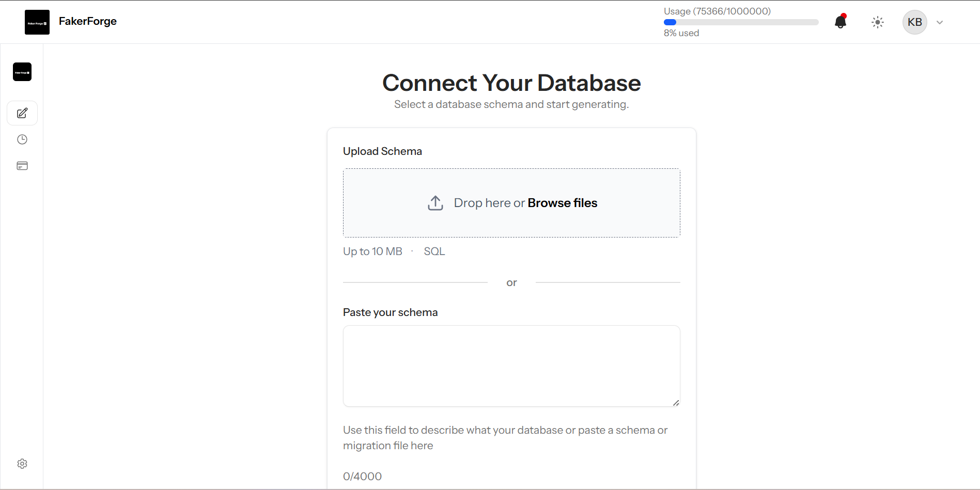
Task: Expand the chevron next to the avatar
Action: [940, 22]
